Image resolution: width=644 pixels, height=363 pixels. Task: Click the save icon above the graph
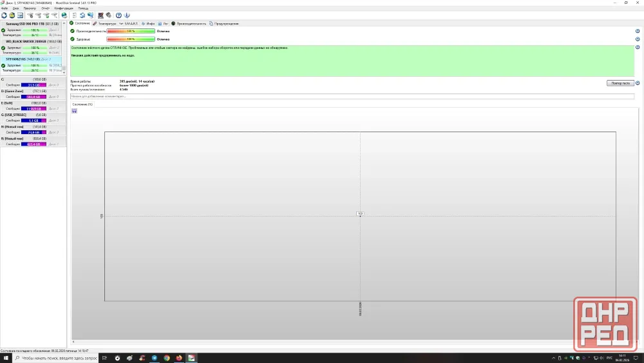(x=74, y=111)
